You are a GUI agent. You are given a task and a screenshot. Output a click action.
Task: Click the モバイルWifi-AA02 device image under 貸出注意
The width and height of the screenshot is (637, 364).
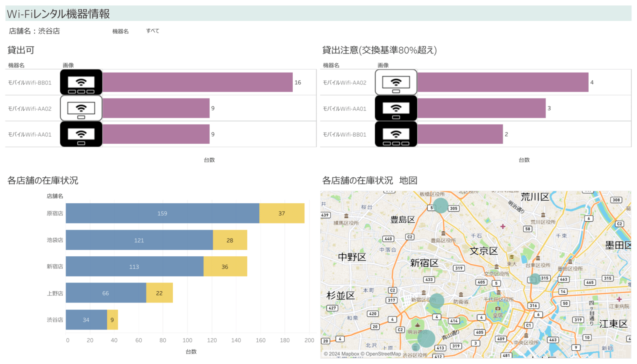pos(396,82)
